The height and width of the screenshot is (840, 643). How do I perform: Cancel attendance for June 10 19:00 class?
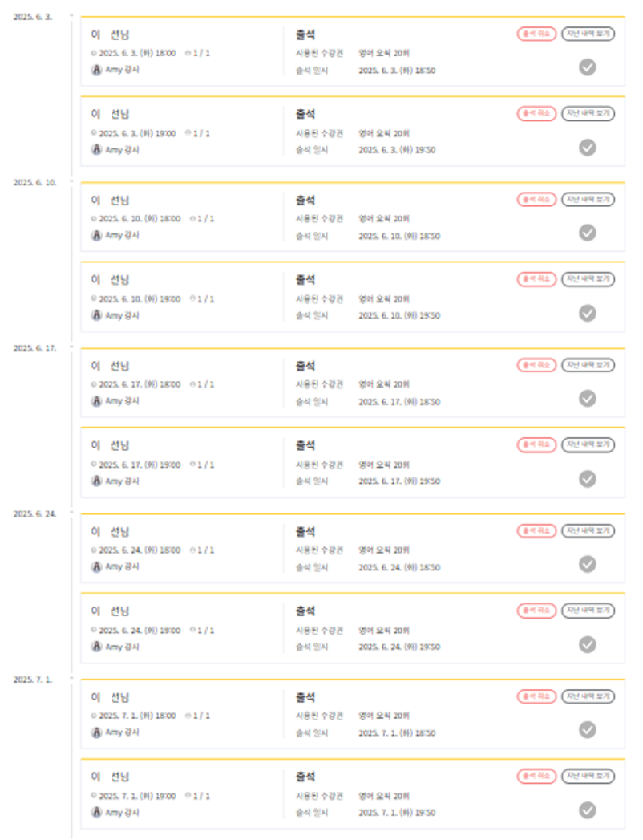[536, 279]
